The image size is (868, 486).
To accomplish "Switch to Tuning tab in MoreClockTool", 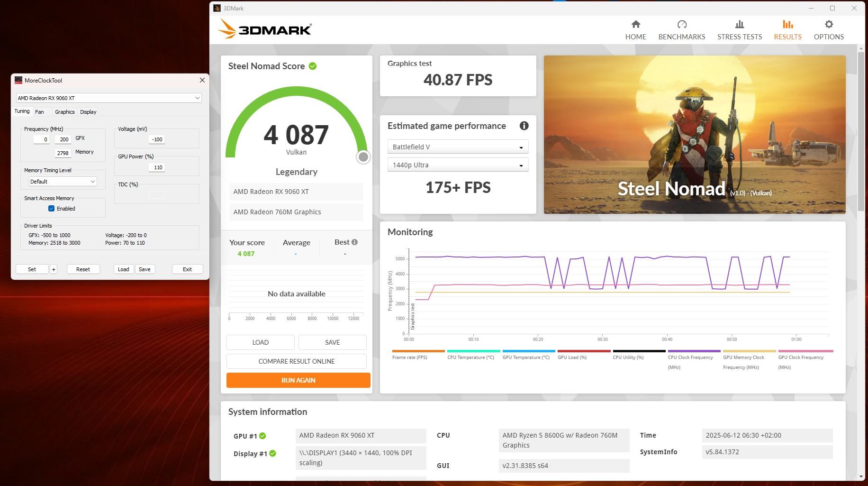I will (x=22, y=111).
